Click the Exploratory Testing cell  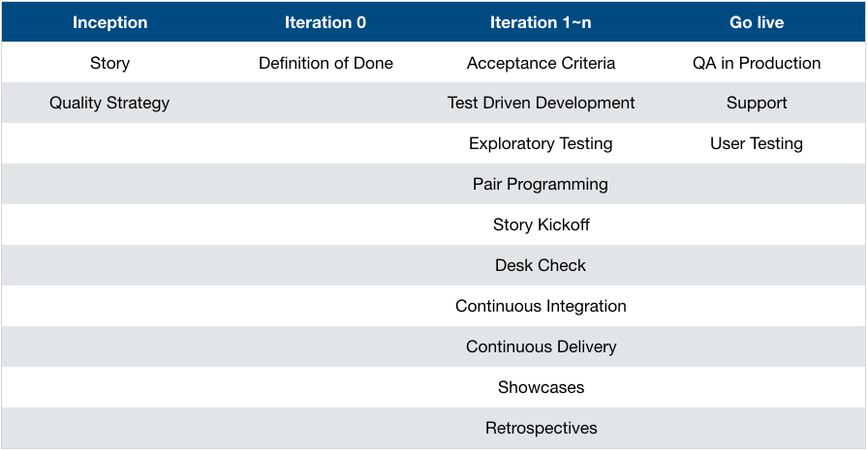[x=541, y=143]
